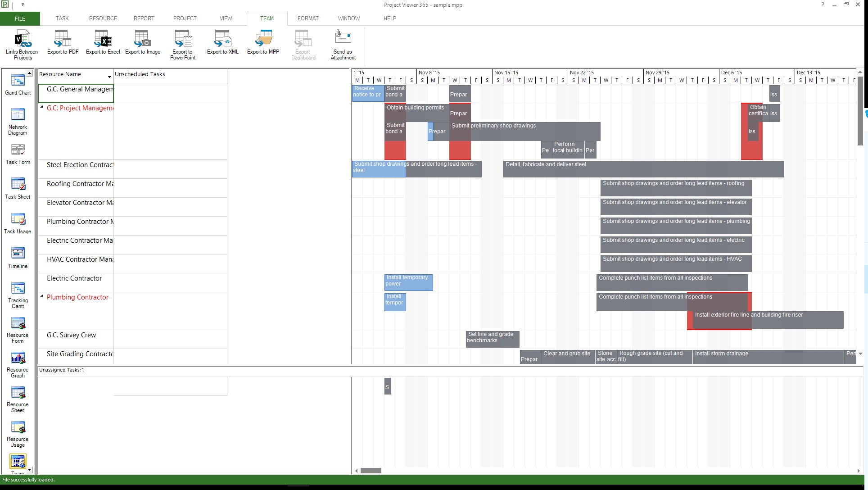The width and height of the screenshot is (868, 490).
Task: Collapse G.C. Project Management resource row
Action: coord(42,107)
